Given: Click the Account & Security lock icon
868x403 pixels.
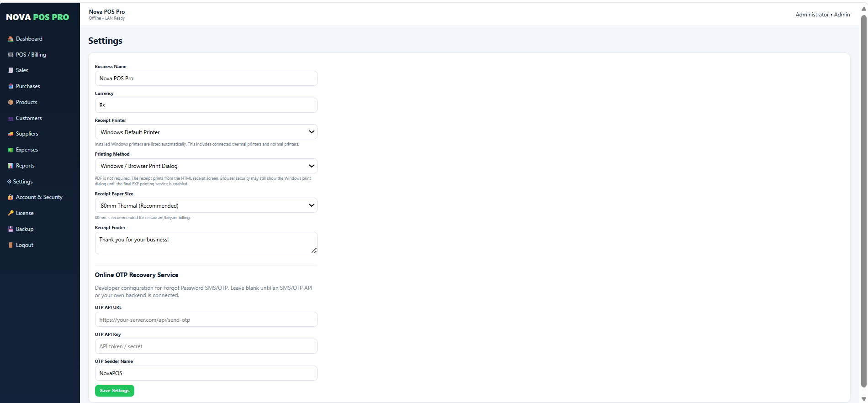Looking at the screenshot, I should (x=11, y=197).
